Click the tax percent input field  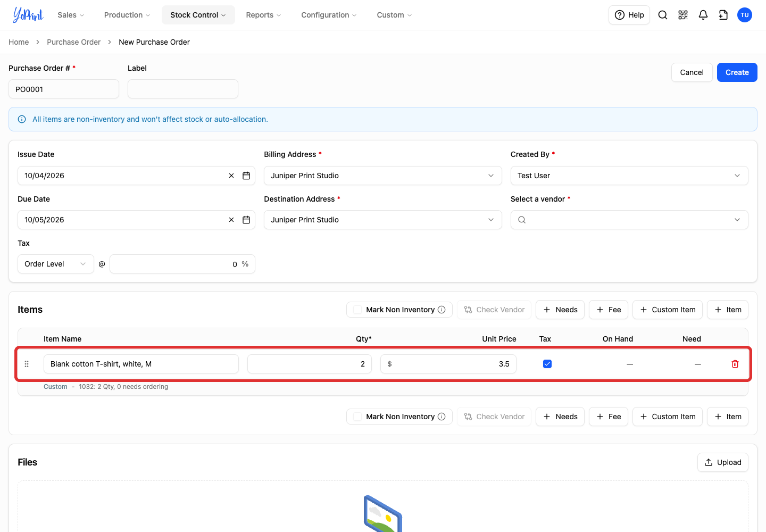(182, 264)
